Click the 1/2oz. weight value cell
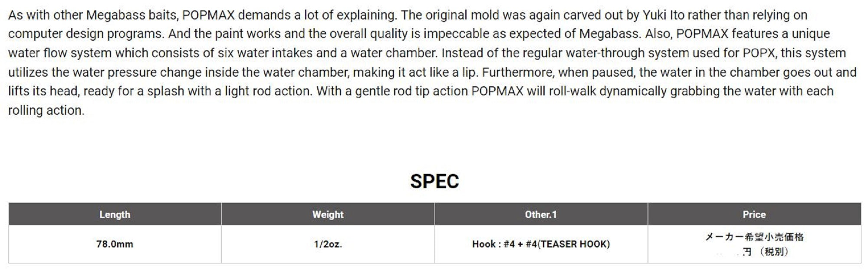868x270 pixels. pyautogui.click(x=328, y=244)
